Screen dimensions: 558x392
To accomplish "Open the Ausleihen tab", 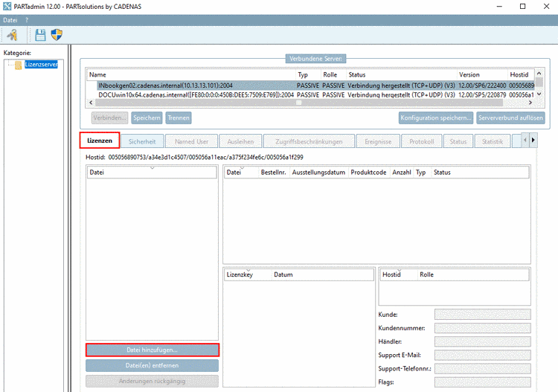I will pos(240,141).
